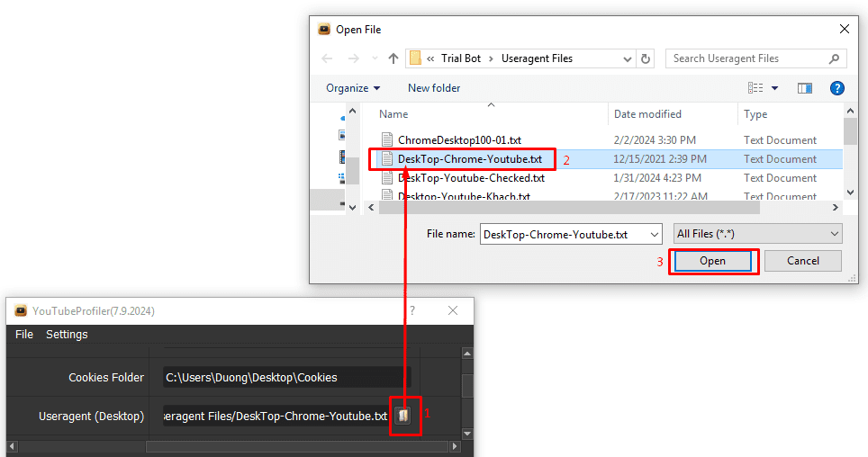Open the Settings menu in YouTubeProfiler
868x457 pixels.
click(x=67, y=334)
